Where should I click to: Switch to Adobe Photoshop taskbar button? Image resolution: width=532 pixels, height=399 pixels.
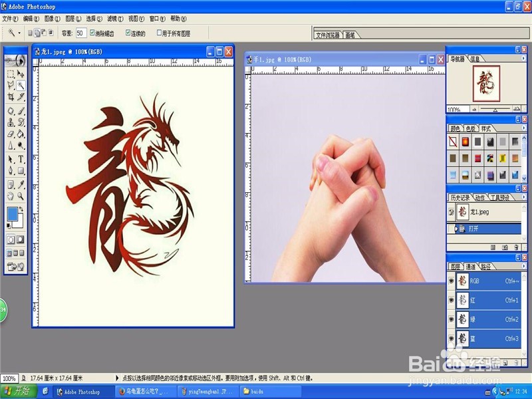pos(83,392)
